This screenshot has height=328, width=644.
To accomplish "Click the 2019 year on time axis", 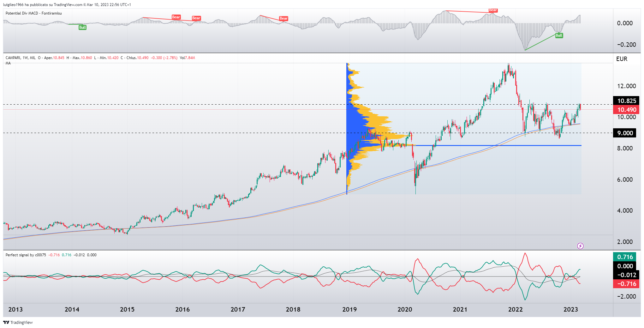I will (x=349, y=309).
